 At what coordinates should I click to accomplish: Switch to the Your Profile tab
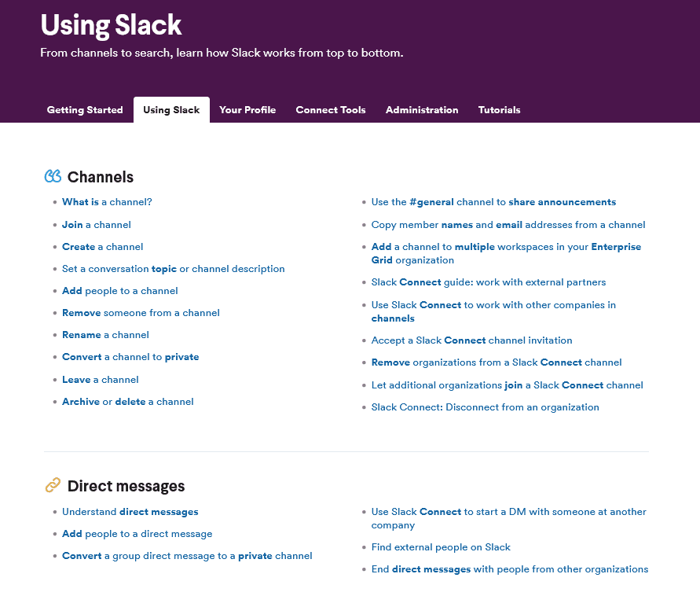coord(247,110)
